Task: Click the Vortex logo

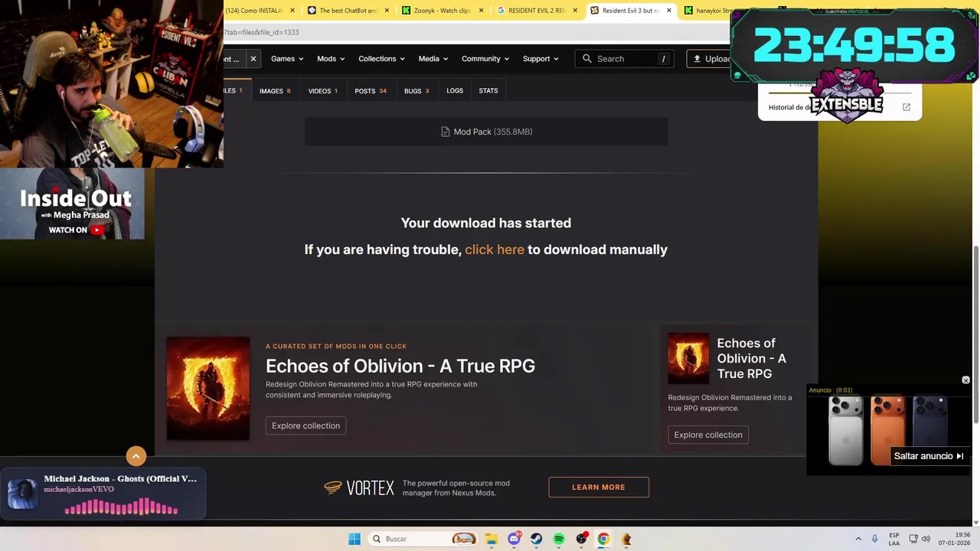Action: coord(359,487)
